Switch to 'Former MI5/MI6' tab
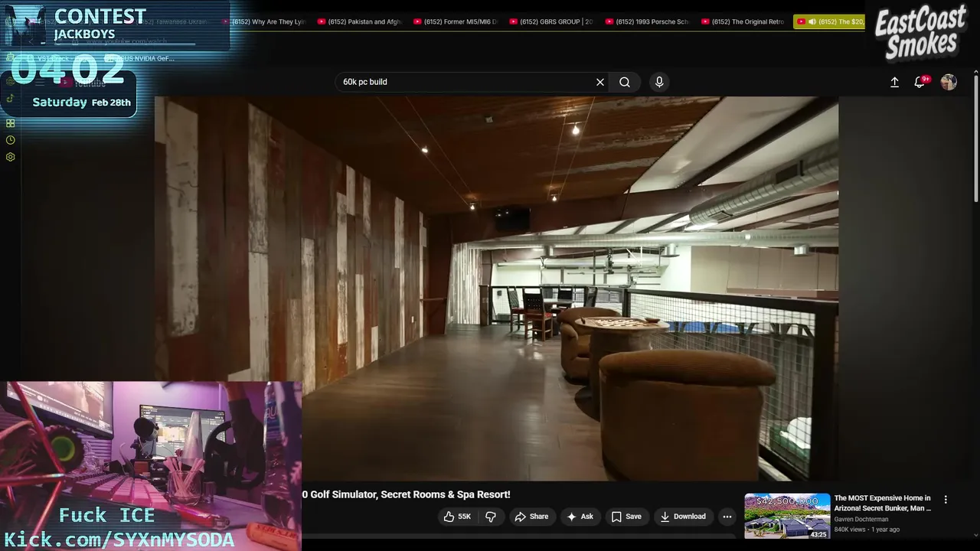980x551 pixels. pyautogui.click(x=456, y=21)
